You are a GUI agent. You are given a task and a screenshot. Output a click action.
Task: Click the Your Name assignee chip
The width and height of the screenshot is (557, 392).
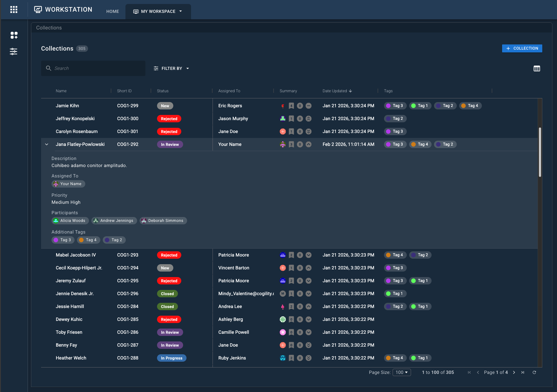tap(68, 184)
